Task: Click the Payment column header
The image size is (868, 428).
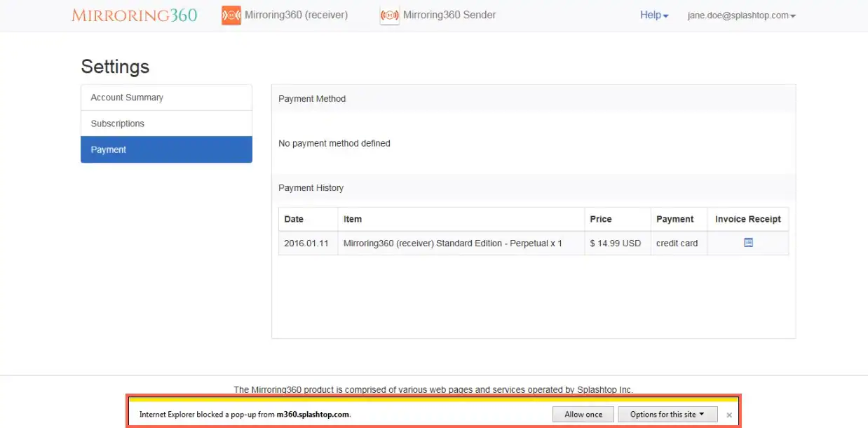Action: tap(679, 219)
